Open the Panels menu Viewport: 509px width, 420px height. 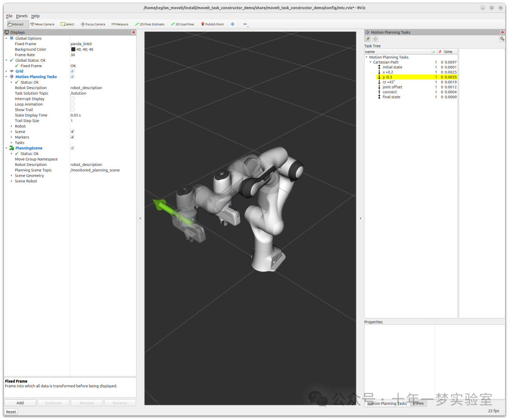pos(22,16)
